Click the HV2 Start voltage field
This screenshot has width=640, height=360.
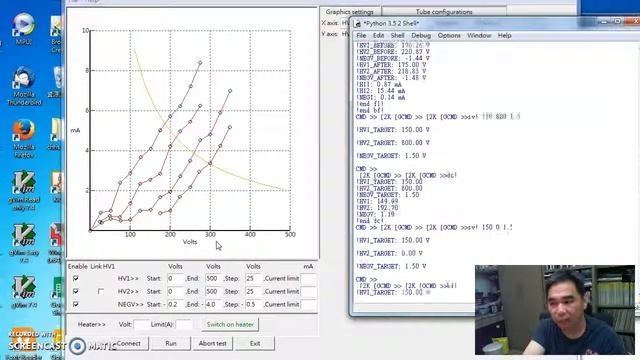pyautogui.click(x=176, y=291)
